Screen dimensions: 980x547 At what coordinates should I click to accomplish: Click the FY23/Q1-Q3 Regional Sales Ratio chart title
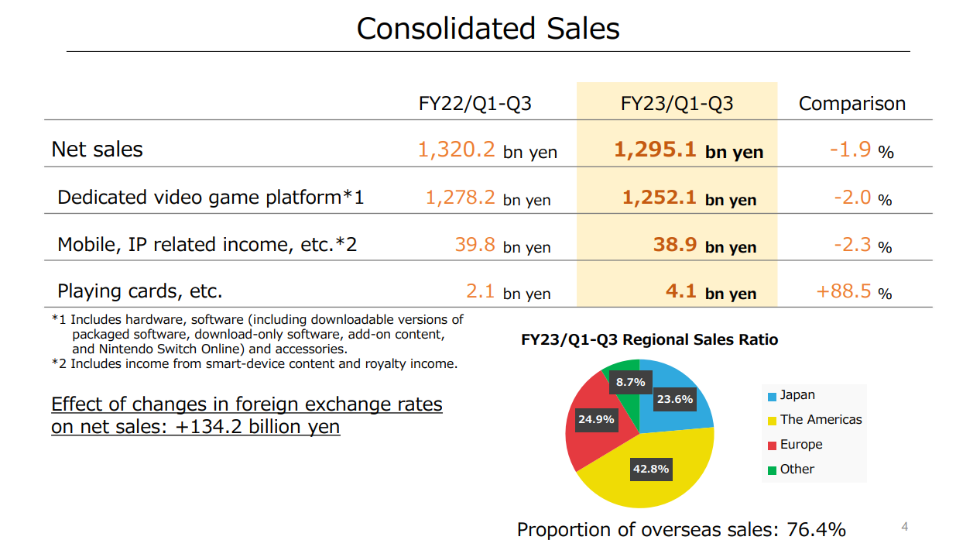coord(649,339)
